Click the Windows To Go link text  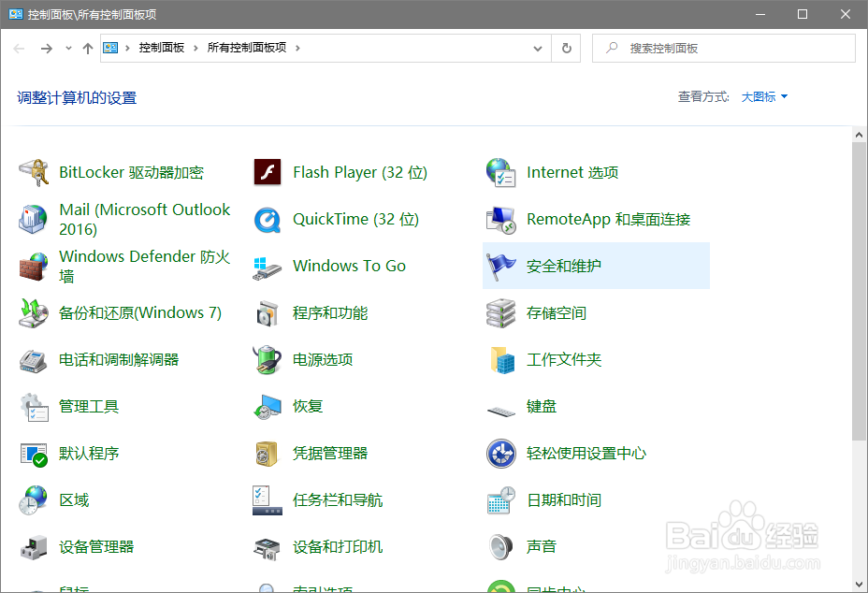coord(349,267)
